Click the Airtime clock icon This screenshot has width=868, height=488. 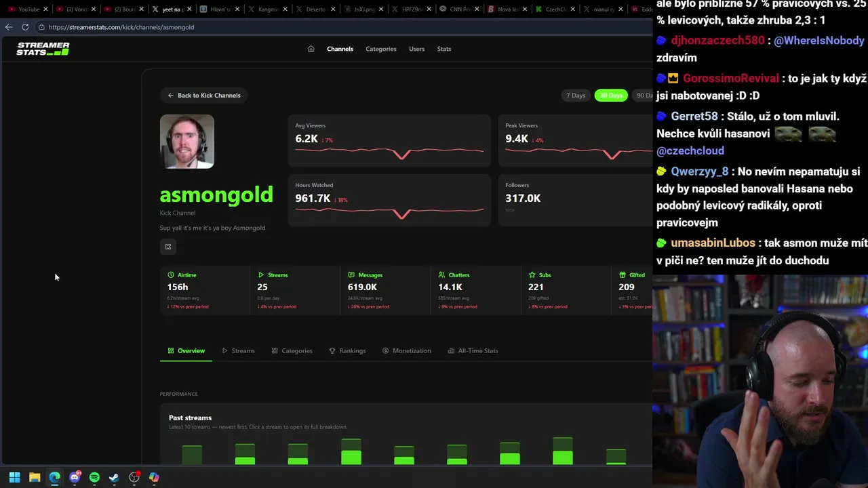coord(171,275)
